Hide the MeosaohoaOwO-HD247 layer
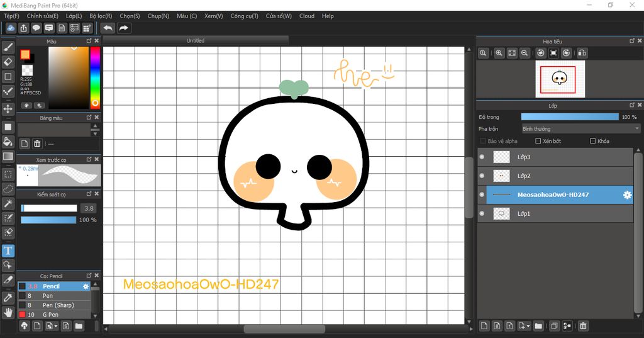Image resolution: width=644 pixels, height=338 pixels. [x=482, y=194]
